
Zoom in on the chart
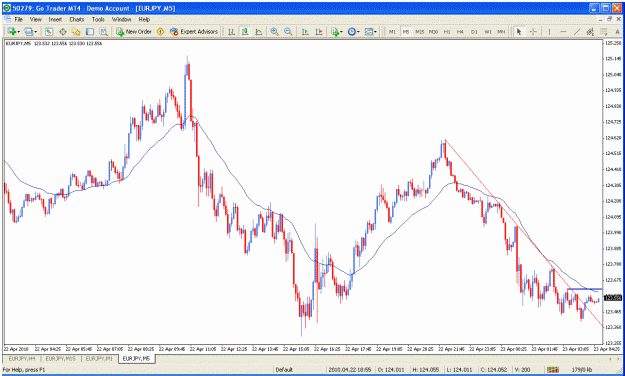pyautogui.click(x=274, y=31)
